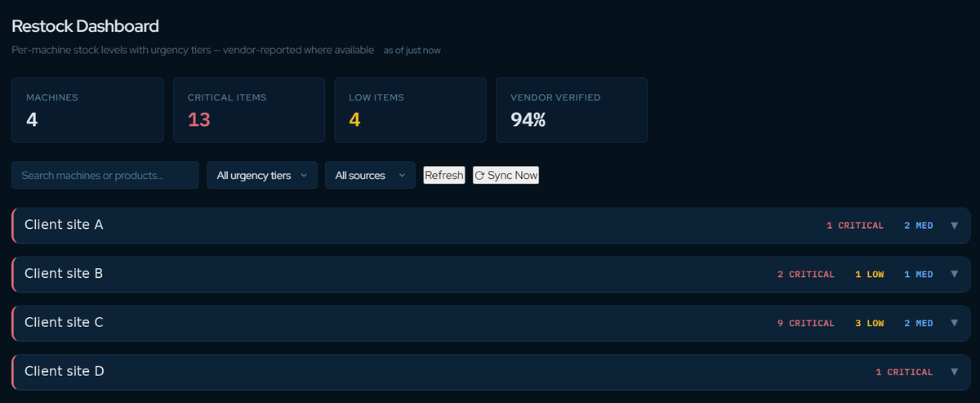Viewport: 980px width, 403px height.
Task: Expand Client site C with its arrow
Action: pyautogui.click(x=954, y=324)
